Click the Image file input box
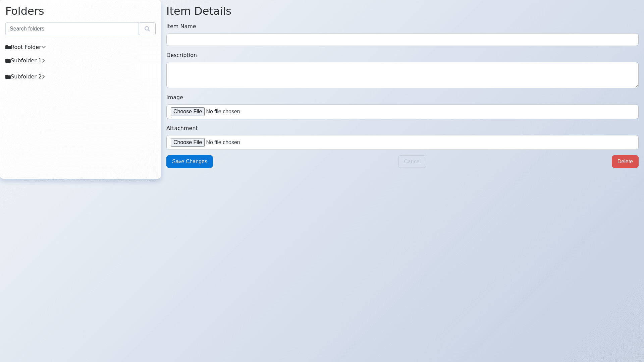Image resolution: width=644 pixels, height=362 pixels. pyautogui.click(x=402, y=112)
